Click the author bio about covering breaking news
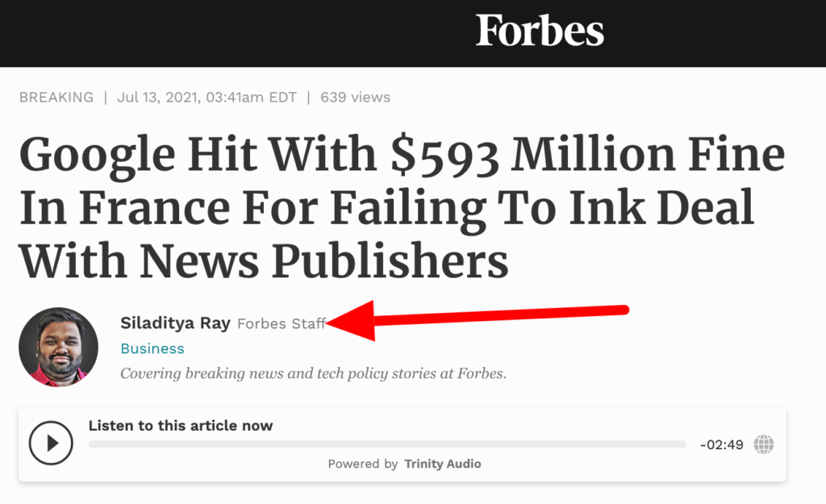Viewport: 826px width, 504px height. pos(313,373)
